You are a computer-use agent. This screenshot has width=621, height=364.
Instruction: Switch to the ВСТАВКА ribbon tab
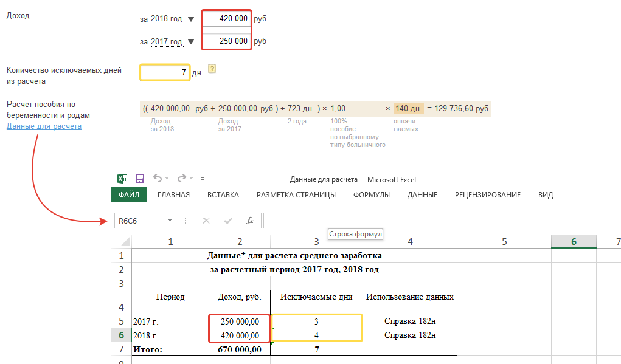[x=223, y=195]
